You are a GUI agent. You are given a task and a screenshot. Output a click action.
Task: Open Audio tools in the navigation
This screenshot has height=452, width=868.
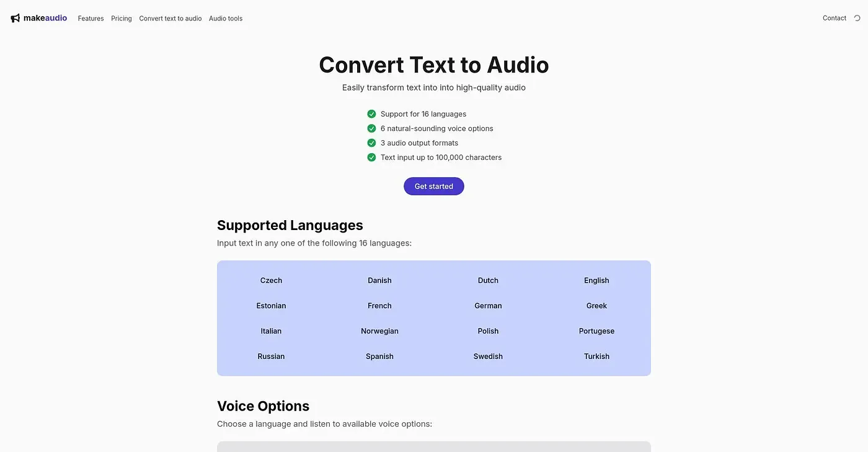tap(226, 19)
